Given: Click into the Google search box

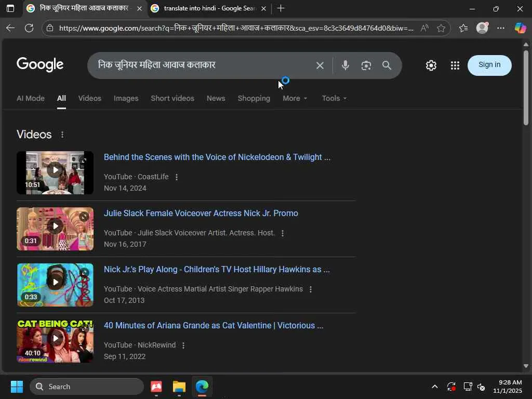Looking at the screenshot, I should [x=204, y=65].
